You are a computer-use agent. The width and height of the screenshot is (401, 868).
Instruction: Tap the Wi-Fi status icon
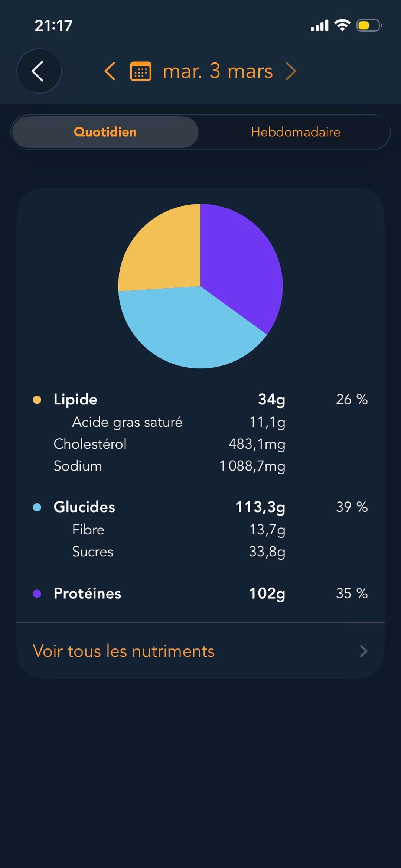coord(342,25)
